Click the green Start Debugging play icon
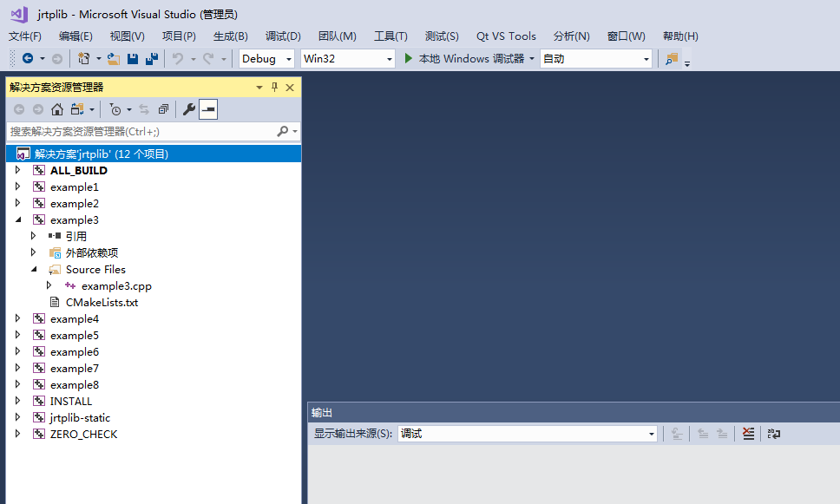This screenshot has height=504, width=840. tap(408, 58)
